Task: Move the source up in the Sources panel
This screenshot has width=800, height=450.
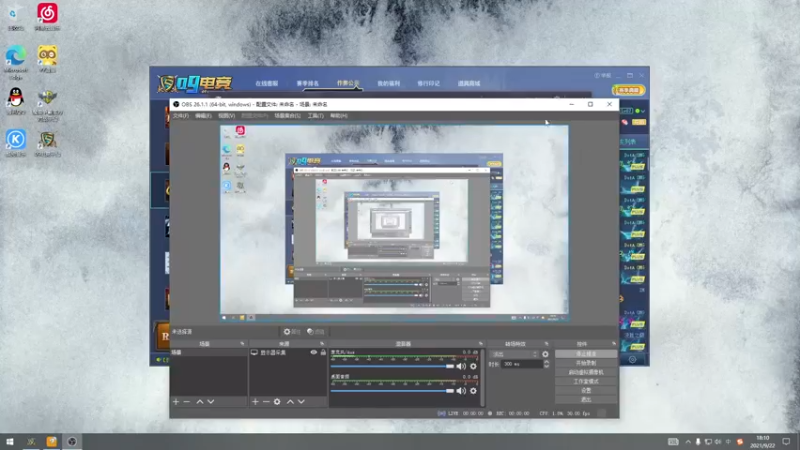Action: point(290,402)
